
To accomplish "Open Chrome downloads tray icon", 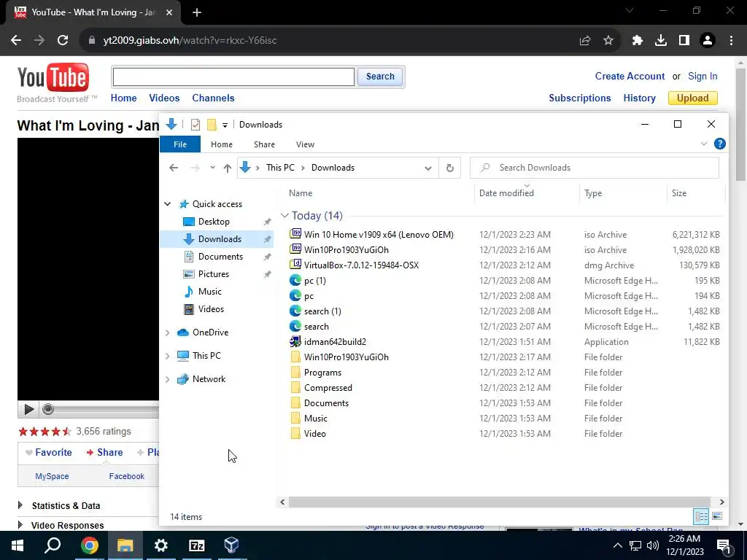I will (661, 41).
